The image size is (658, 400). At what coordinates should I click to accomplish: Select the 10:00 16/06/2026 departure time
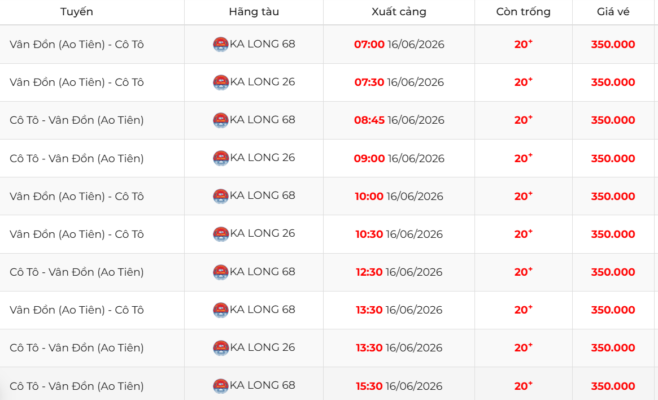pos(399,196)
